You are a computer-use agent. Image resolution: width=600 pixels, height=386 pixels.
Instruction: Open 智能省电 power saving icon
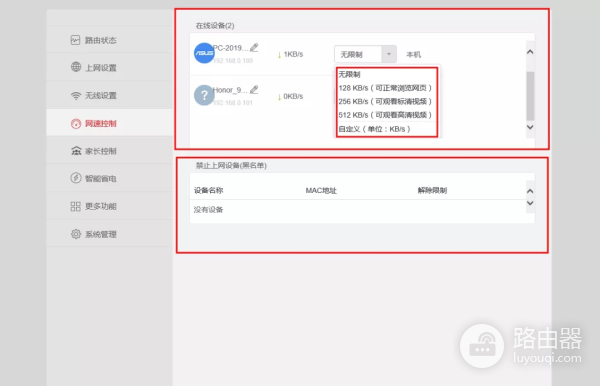pyautogui.click(x=76, y=178)
